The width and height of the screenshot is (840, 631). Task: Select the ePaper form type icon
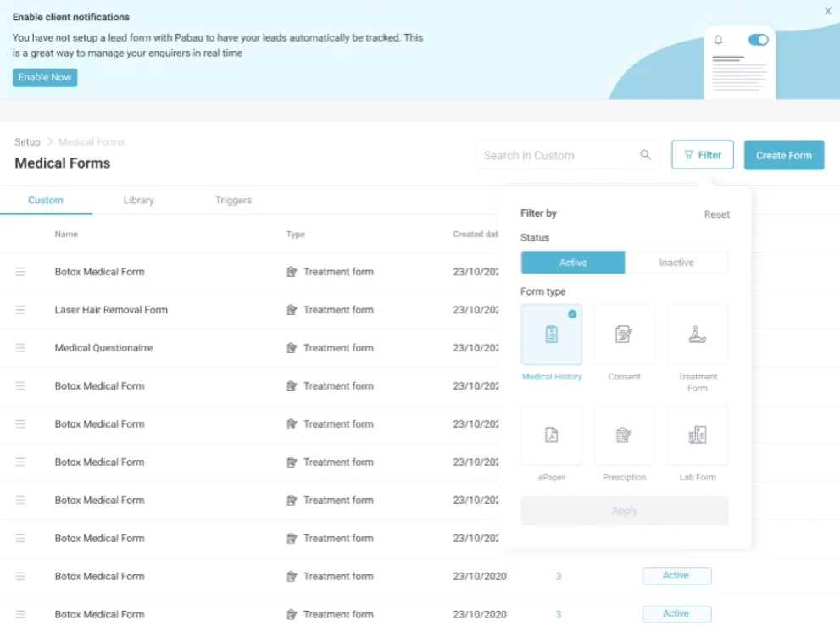click(551, 435)
